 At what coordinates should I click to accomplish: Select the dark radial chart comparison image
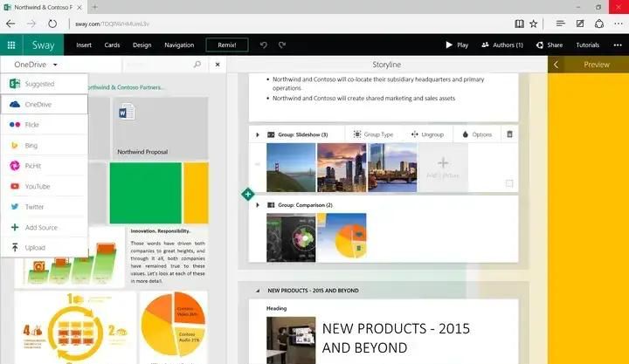[x=291, y=237]
